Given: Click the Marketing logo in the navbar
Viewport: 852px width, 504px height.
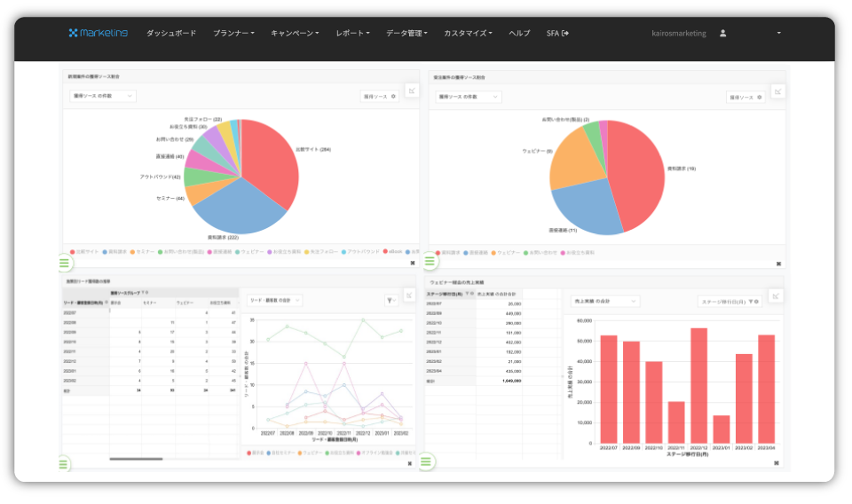Looking at the screenshot, I should click(98, 33).
